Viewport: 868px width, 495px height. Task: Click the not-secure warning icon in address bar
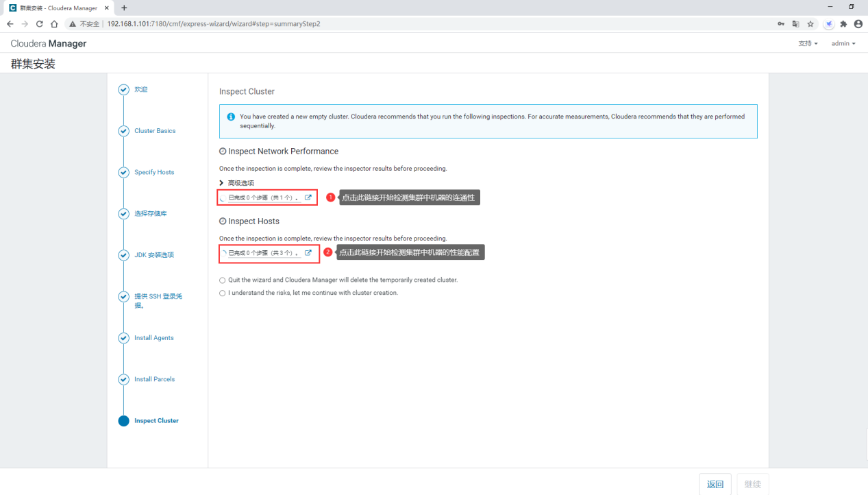pyautogui.click(x=72, y=23)
